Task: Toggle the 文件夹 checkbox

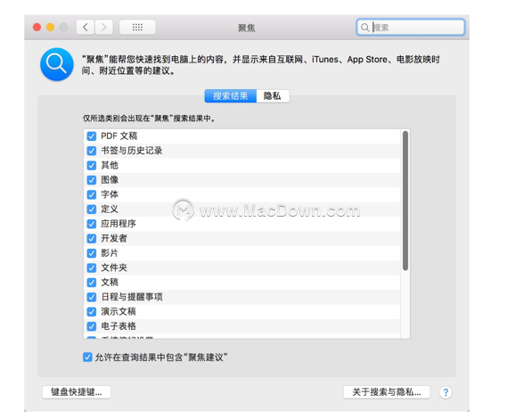Action: pos(92,268)
